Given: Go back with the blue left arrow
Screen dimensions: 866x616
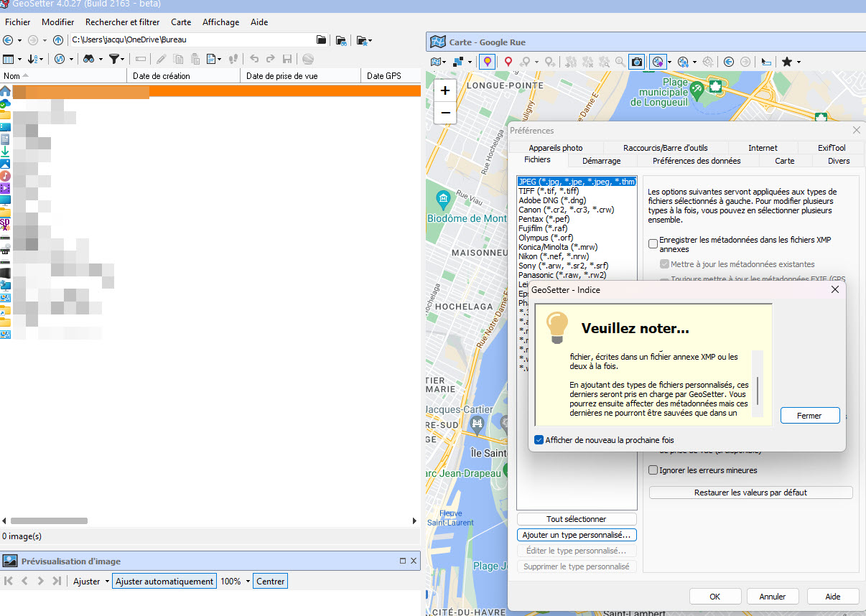Looking at the screenshot, I should pos(8,40).
